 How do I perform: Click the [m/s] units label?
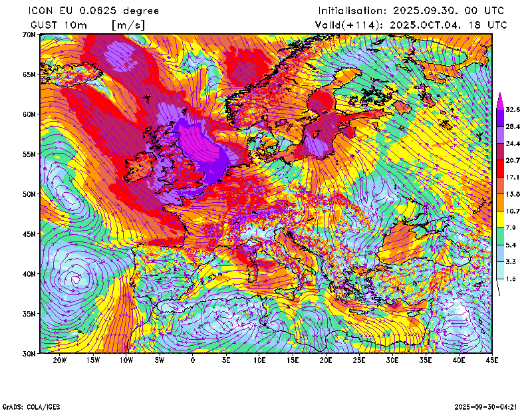[128, 25]
